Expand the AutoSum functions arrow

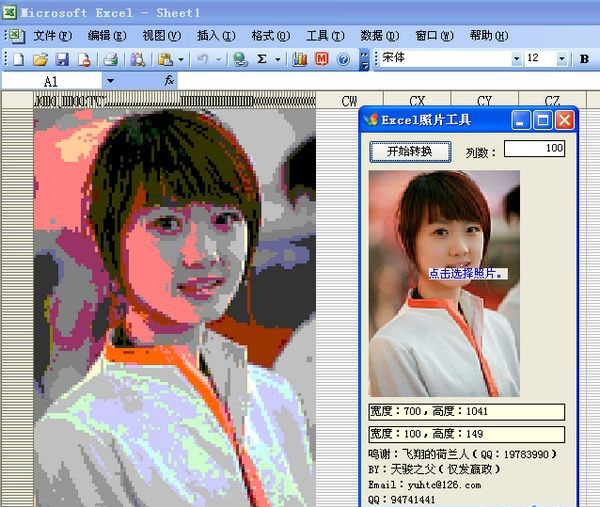point(278,59)
